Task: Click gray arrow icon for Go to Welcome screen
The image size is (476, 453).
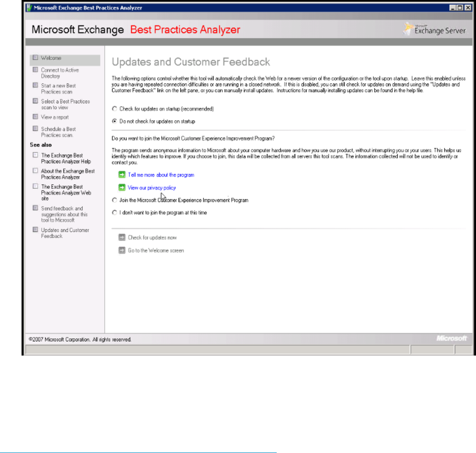Action: (122, 250)
